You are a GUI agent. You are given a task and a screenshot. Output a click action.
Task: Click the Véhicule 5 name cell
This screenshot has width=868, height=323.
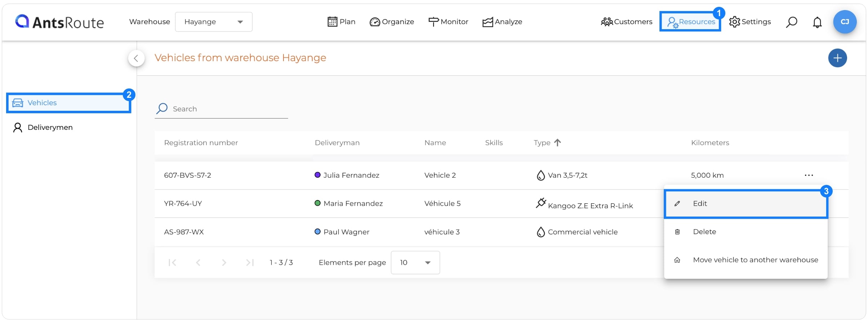click(x=442, y=204)
